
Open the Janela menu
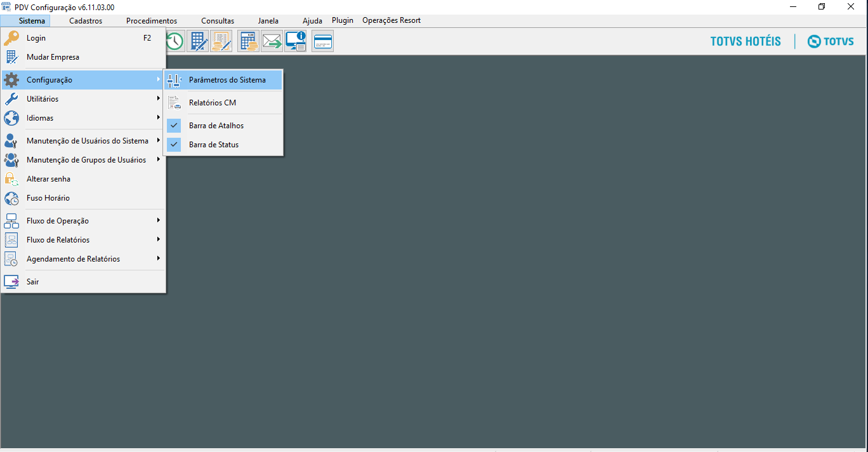tap(268, 21)
